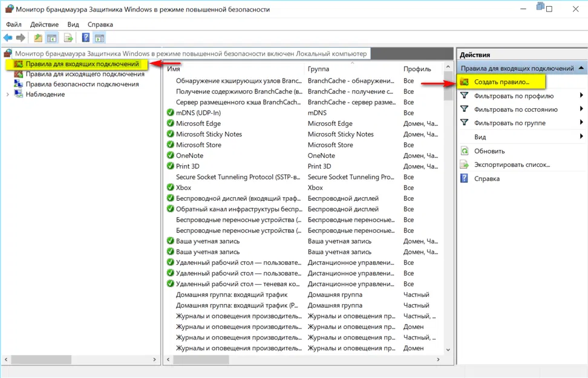Screen dimensions: 588x378
Task: Click the Back arrow toolbar icon
Action: (x=8, y=37)
